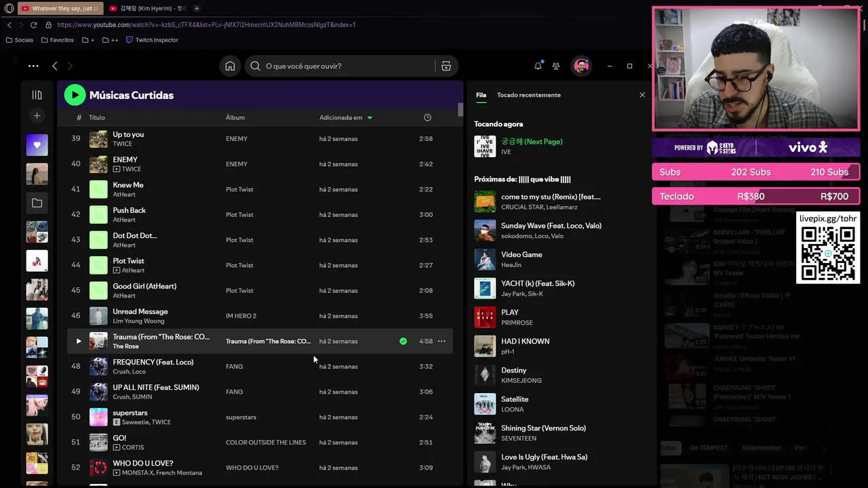Select UP ALL NITE (Feat. SUMIN) track
The width and height of the screenshot is (868, 488).
(156, 387)
